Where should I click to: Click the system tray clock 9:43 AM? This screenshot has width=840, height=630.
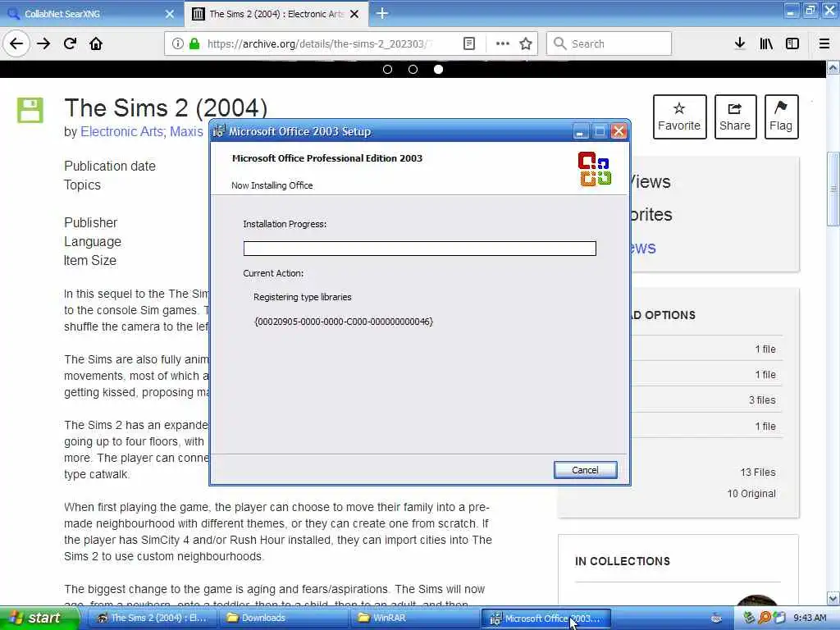point(810,618)
